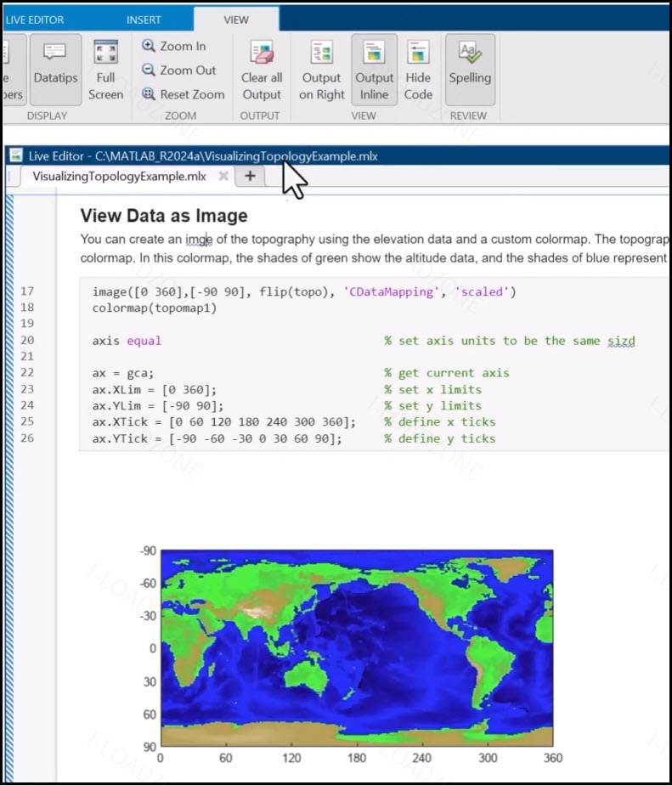Click line number 22 in the gutter
The image size is (672, 785).
pyautogui.click(x=27, y=373)
